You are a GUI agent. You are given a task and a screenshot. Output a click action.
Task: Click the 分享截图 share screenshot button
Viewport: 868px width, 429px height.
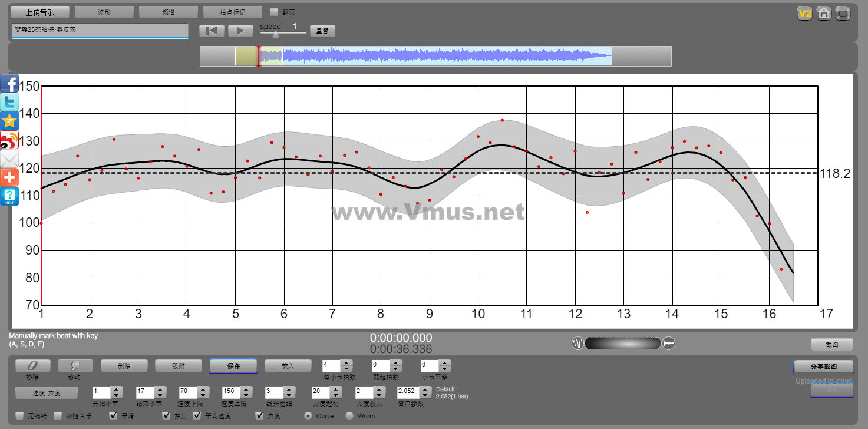823,367
